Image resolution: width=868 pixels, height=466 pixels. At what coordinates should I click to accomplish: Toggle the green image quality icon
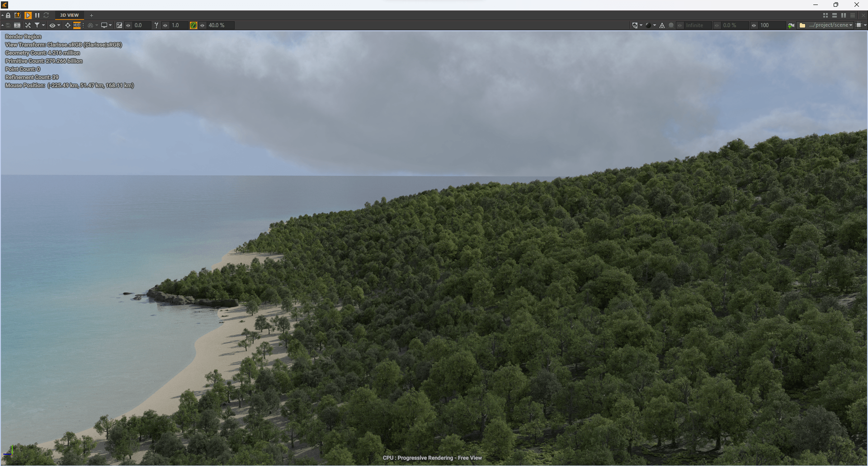[193, 25]
